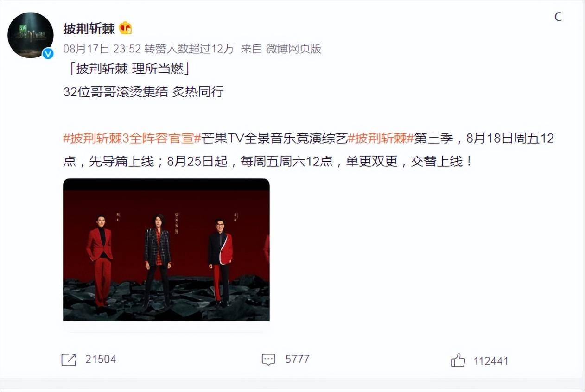This screenshot has width=585, height=392.
Task: Open the 披荆斩棘 account avatar
Action: click(x=31, y=35)
